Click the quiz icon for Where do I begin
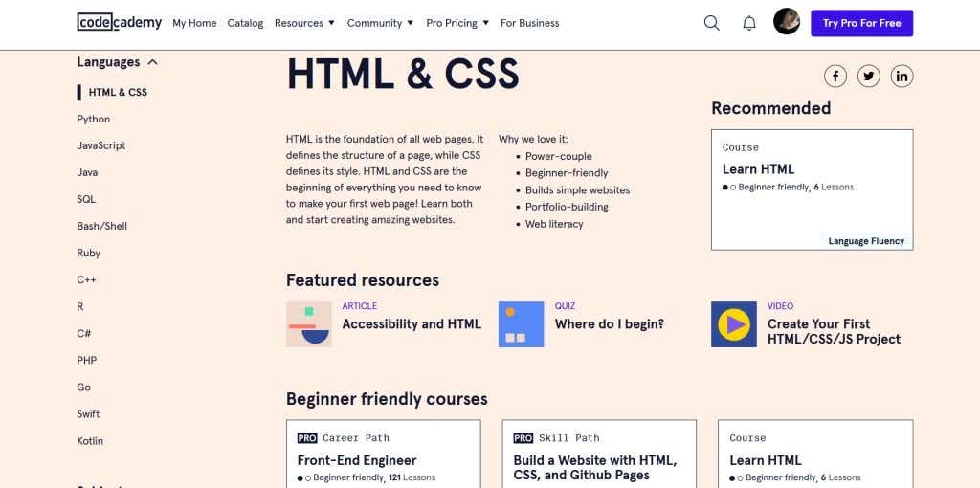Screen dimensions: 980x488 [521, 324]
